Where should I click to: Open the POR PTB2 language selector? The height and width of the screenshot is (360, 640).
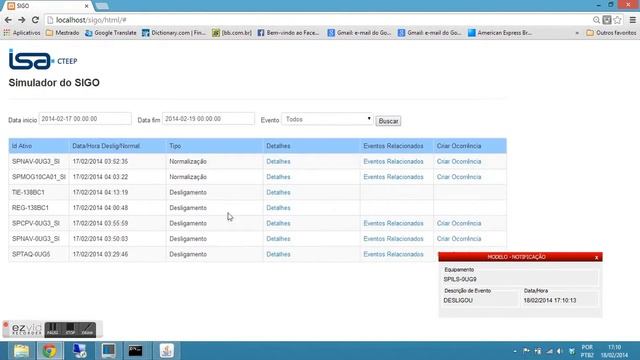[587, 351]
